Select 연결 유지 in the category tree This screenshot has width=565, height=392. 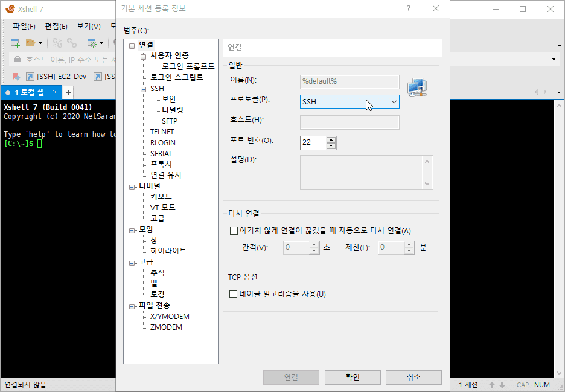coord(166,175)
